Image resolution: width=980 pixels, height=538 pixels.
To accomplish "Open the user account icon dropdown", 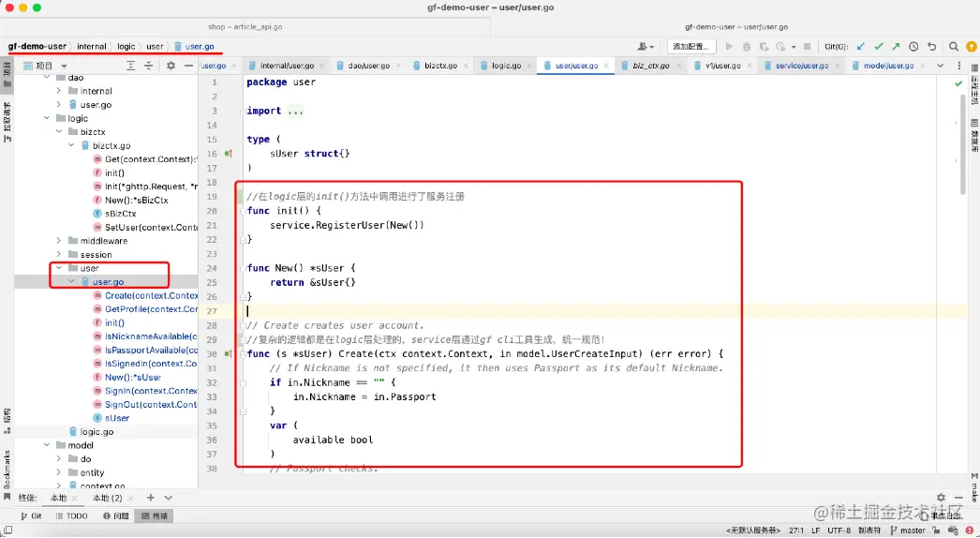I will pos(646,46).
